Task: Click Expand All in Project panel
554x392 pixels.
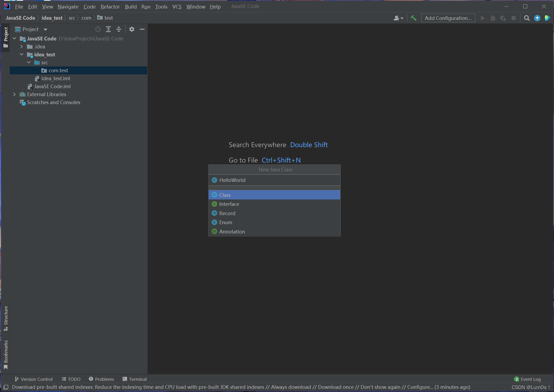Action: tap(108, 29)
